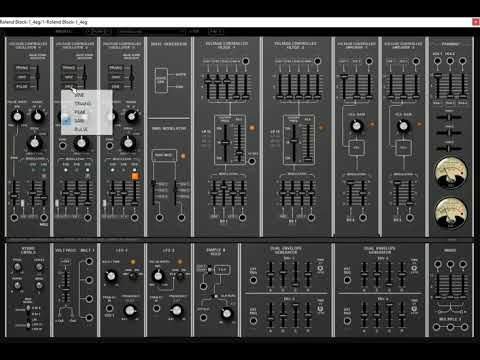480x360 pixels.
Task: Click the LFO 1 bottom frequency knob
Action: point(129,311)
